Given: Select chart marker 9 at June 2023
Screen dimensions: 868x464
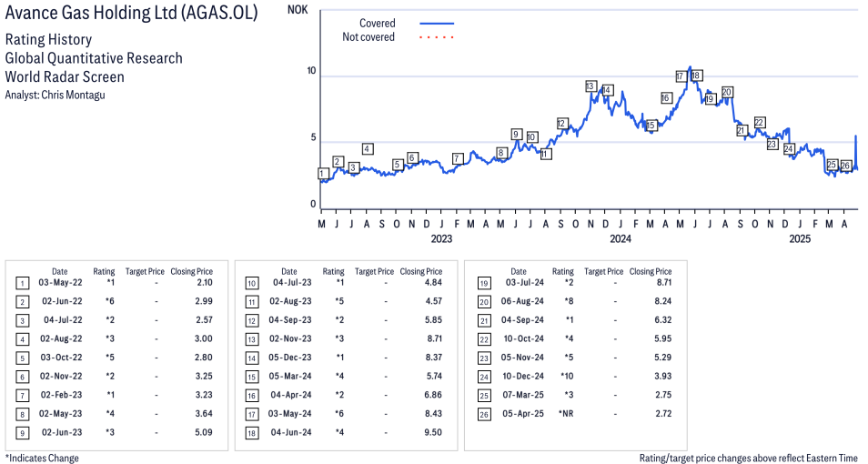Looking at the screenshot, I should 516,134.
